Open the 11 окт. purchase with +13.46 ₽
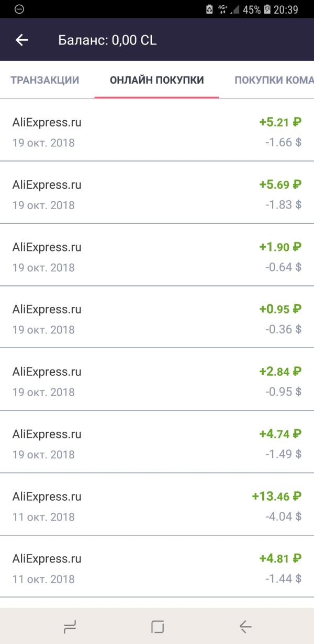314x644 pixels. [157, 504]
